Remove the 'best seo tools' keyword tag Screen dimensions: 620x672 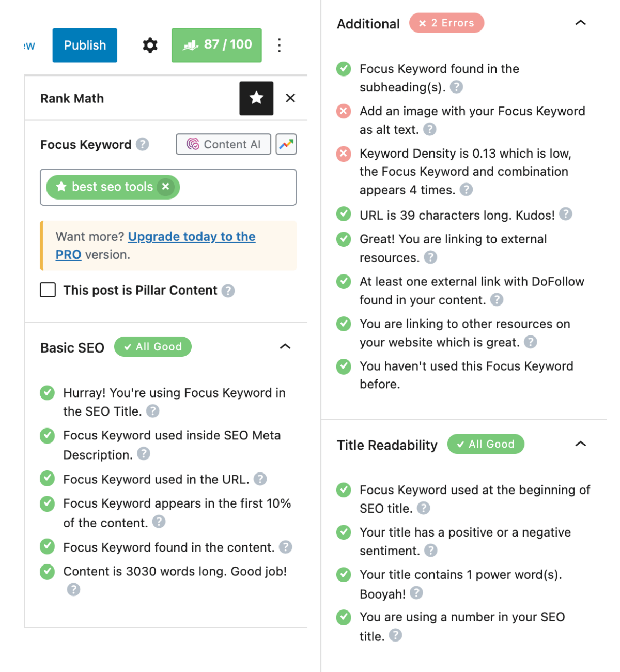tap(165, 187)
